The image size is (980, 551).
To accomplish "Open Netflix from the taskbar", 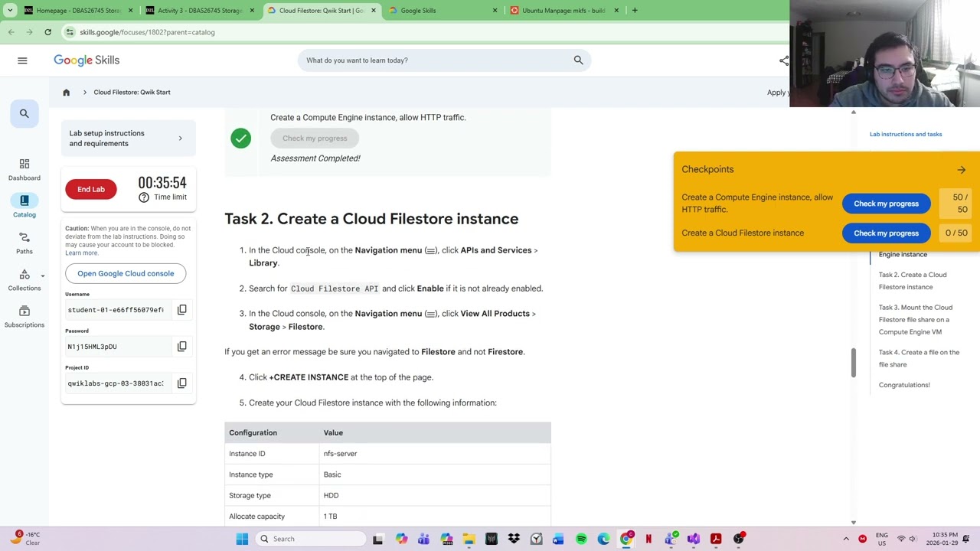I will pyautogui.click(x=648, y=539).
